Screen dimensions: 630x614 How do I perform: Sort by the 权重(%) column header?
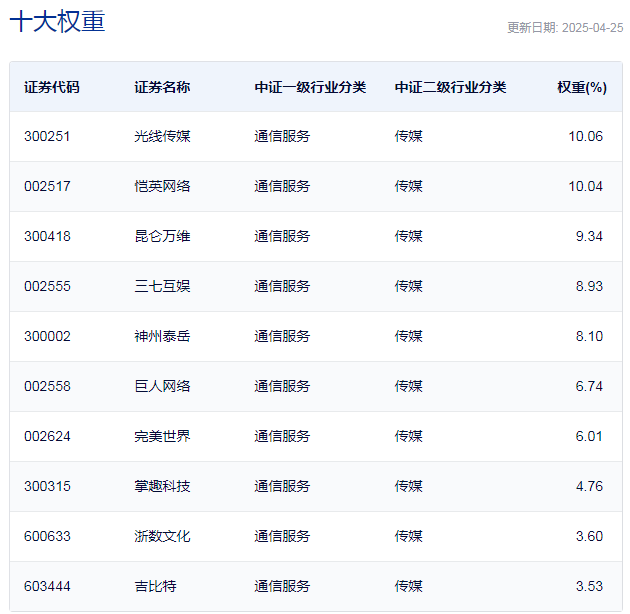click(x=582, y=87)
